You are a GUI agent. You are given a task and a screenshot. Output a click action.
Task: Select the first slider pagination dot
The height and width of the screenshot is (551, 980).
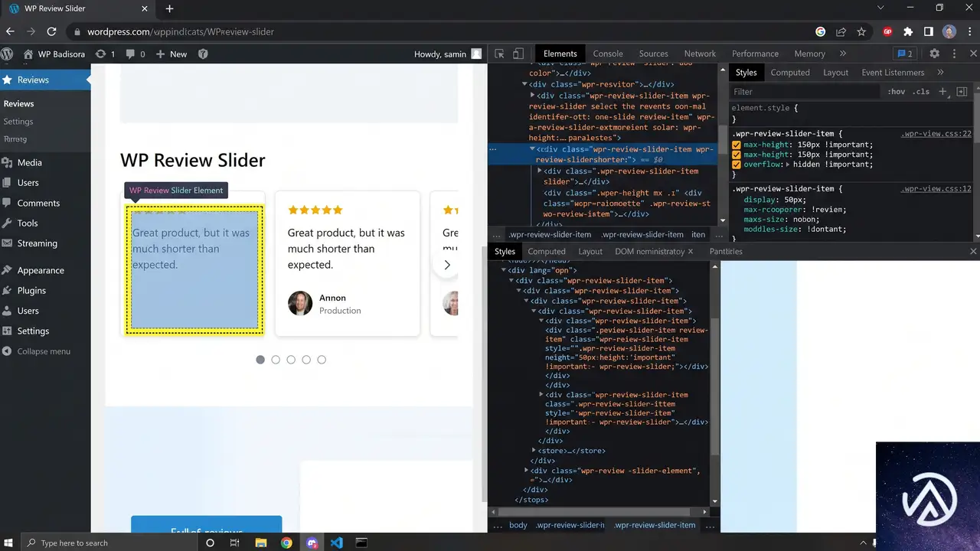click(260, 360)
